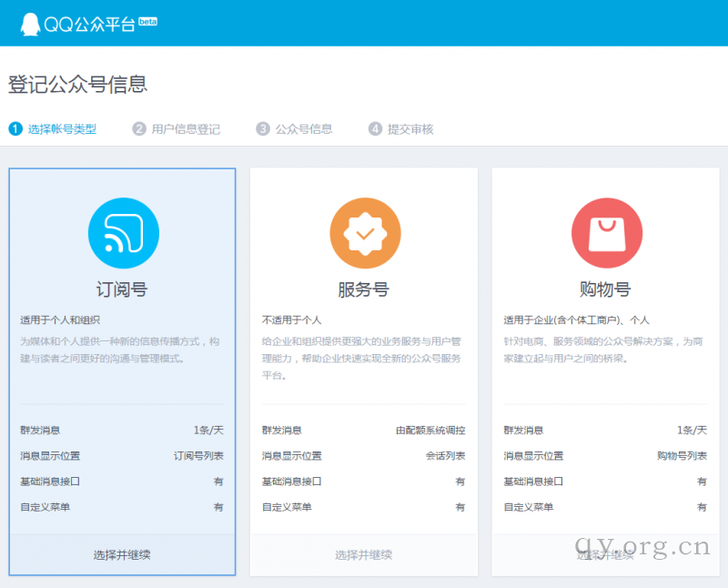Click the step 4 number circle

pyautogui.click(x=375, y=128)
